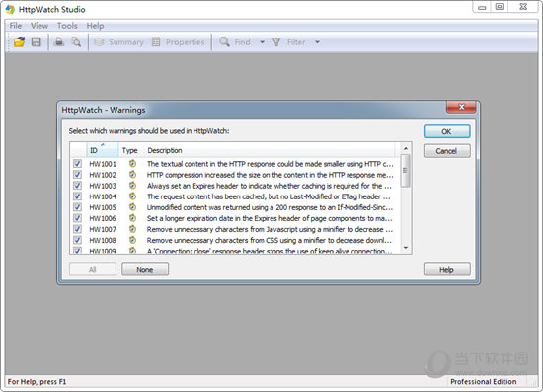Select the HW1008 row ID text
543x392 pixels.
(x=103, y=240)
